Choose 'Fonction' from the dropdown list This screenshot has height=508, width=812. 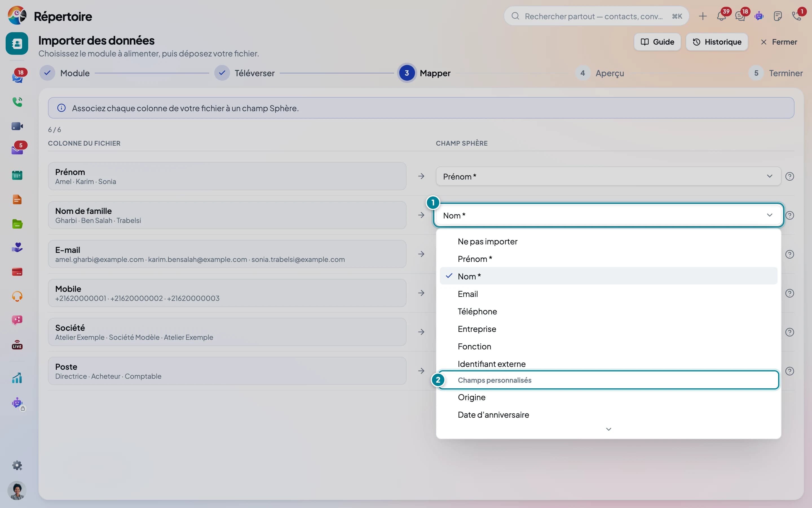(608, 346)
